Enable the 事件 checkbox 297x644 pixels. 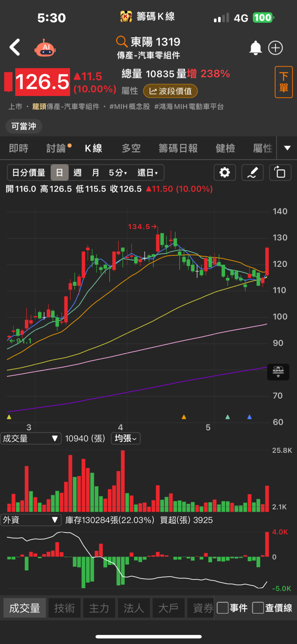223,608
